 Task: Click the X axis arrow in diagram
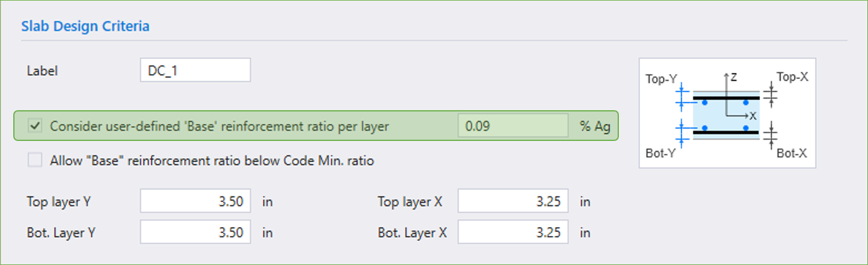point(747,116)
